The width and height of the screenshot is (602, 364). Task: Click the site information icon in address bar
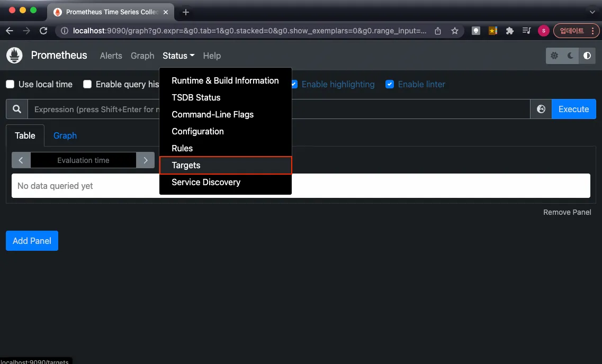65,31
